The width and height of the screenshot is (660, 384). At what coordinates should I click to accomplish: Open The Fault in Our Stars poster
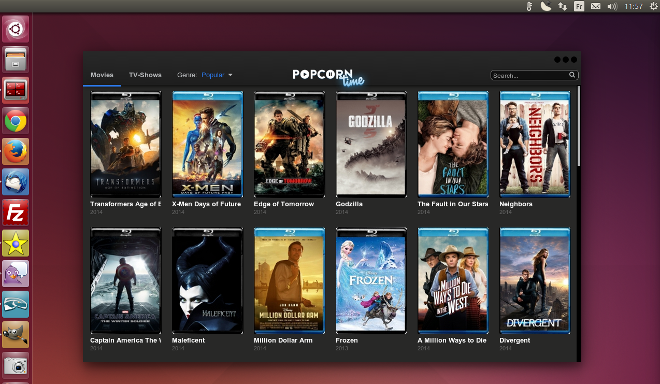tap(453, 144)
